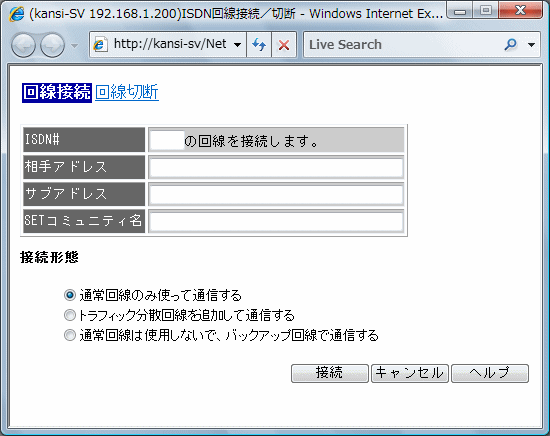This screenshot has height=436, width=550.
Task: Open the search provider options dropdown
Action: point(531,45)
